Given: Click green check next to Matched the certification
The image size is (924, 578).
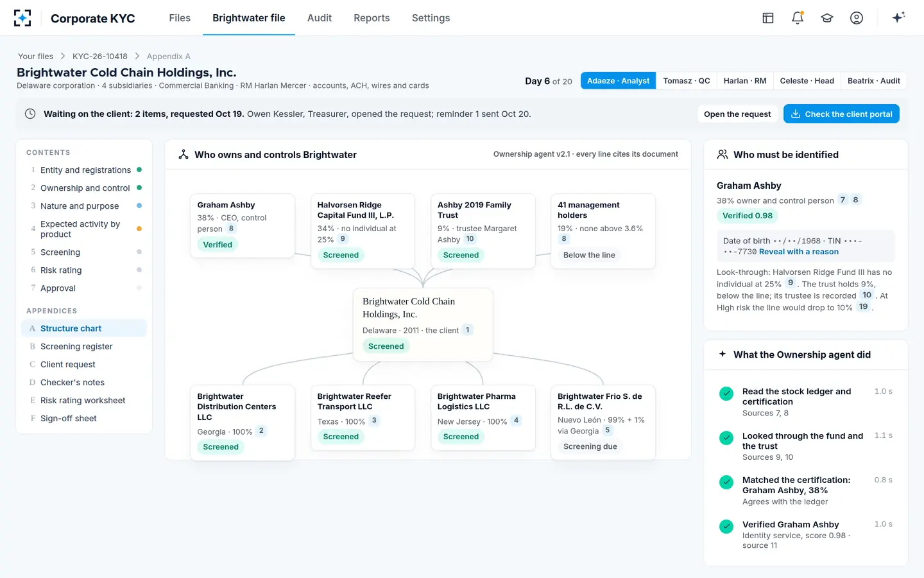Looking at the screenshot, I should (726, 482).
